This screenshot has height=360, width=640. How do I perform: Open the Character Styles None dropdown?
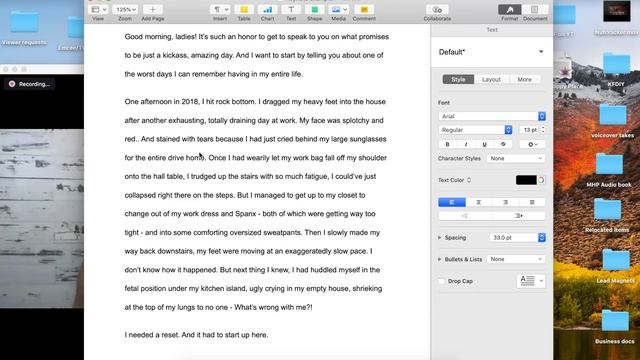click(516, 158)
